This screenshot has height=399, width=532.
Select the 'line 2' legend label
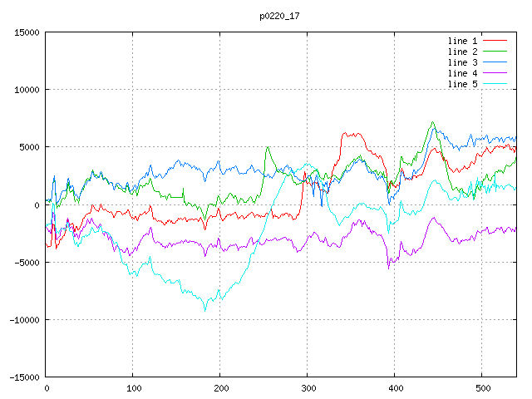(x=462, y=52)
